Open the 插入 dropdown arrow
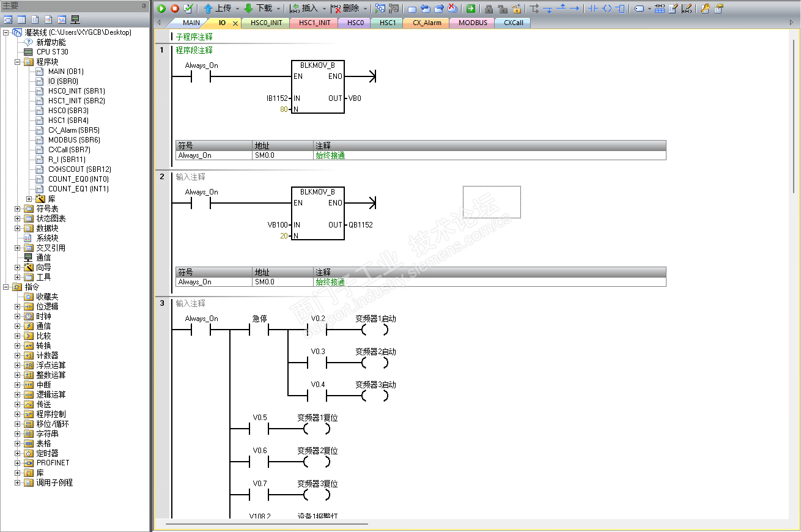 point(324,9)
